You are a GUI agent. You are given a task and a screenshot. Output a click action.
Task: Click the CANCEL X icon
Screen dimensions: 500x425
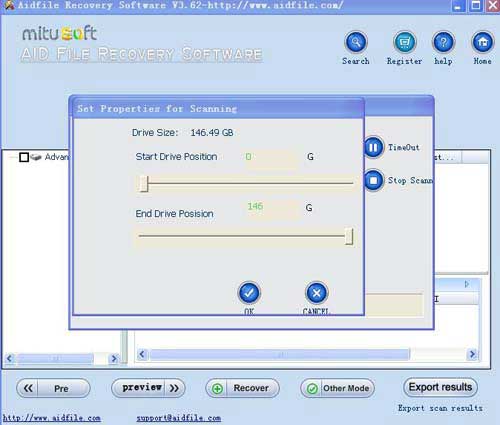pyautogui.click(x=317, y=293)
